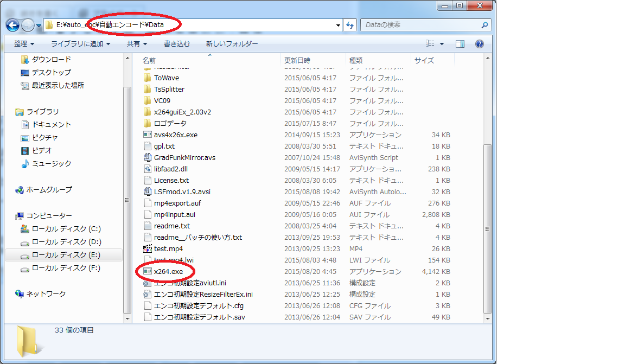Select readme_バッチの使い方.txt file name
The width and height of the screenshot is (625, 364).
coord(198,237)
